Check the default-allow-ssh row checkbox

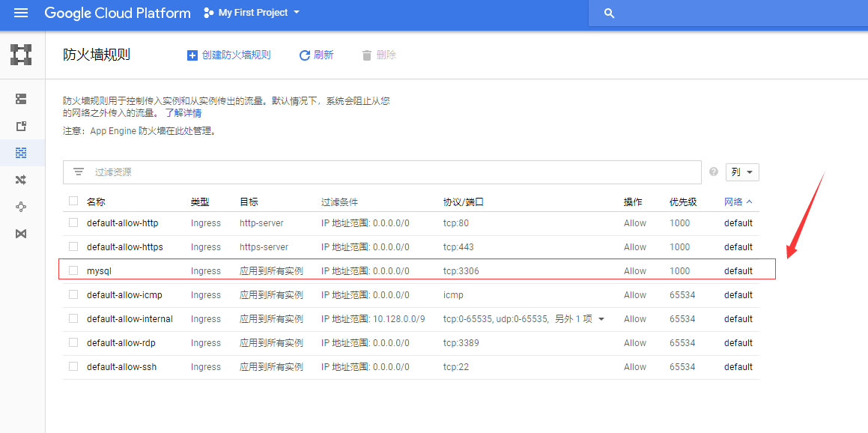pyautogui.click(x=73, y=366)
